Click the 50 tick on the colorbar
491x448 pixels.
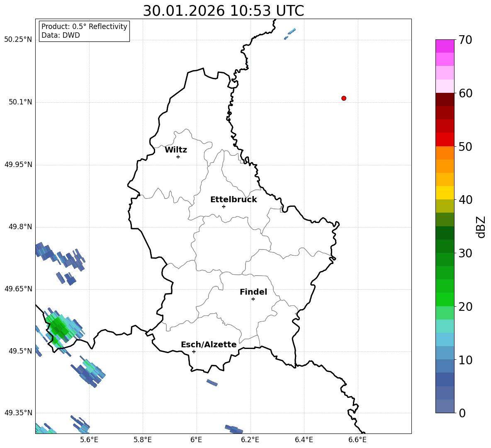pos(465,146)
